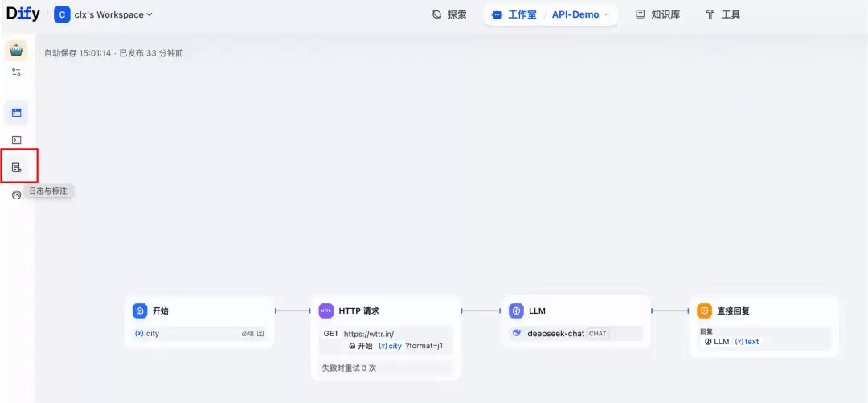
Task: Click the purple HTTP request node icon
Action: click(x=326, y=311)
